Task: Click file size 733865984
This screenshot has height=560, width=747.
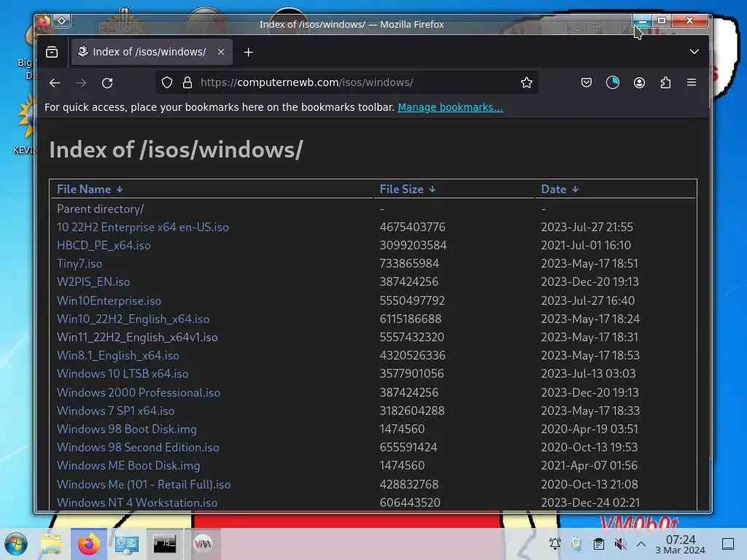Action: point(409,264)
